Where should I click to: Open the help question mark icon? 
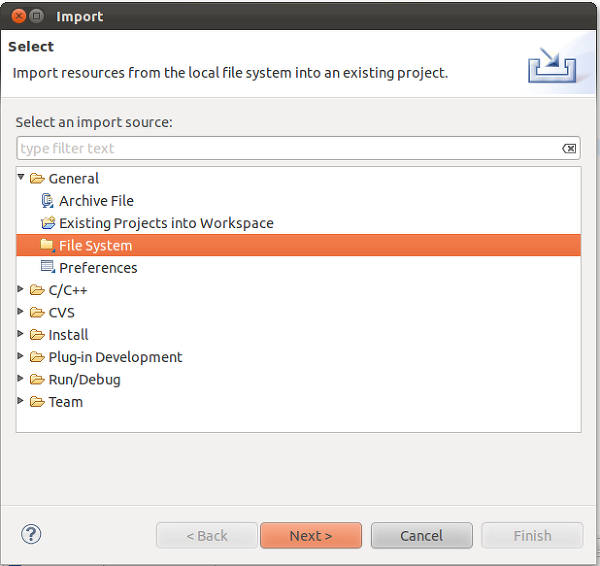point(31,534)
